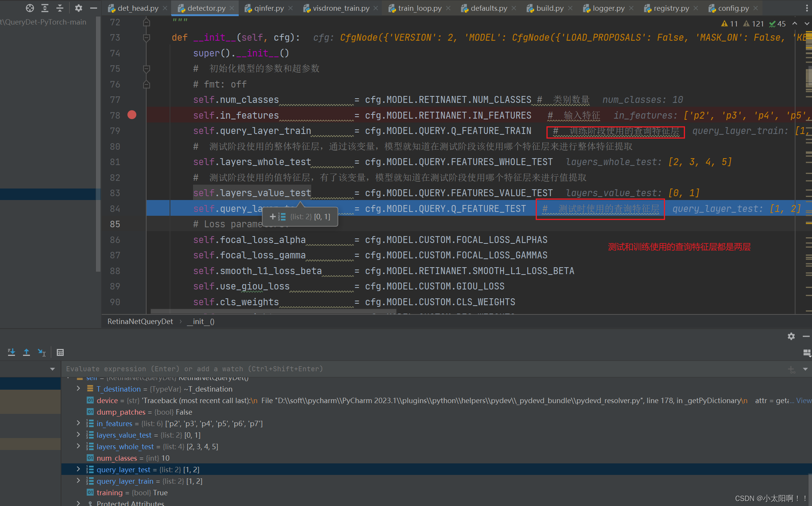Toggle code folding marker at line 73

146,38
